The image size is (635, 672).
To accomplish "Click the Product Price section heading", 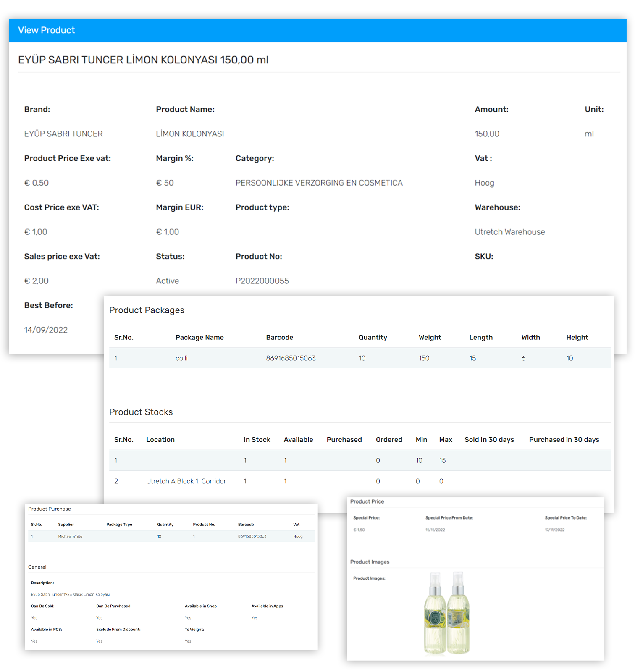I will [x=367, y=501].
